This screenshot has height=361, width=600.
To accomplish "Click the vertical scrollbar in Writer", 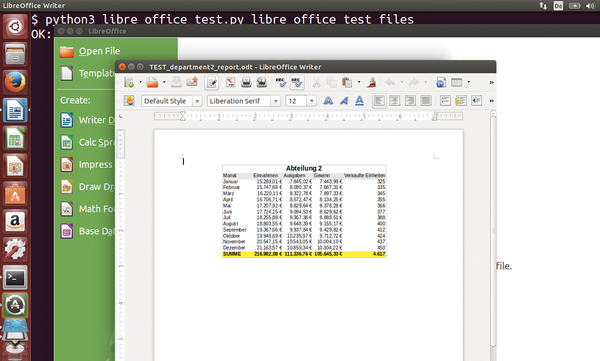I will [493, 230].
